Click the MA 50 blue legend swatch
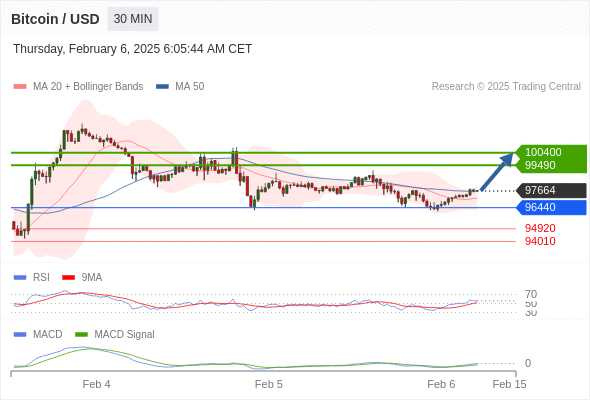The height and width of the screenshot is (400, 590). (162, 87)
